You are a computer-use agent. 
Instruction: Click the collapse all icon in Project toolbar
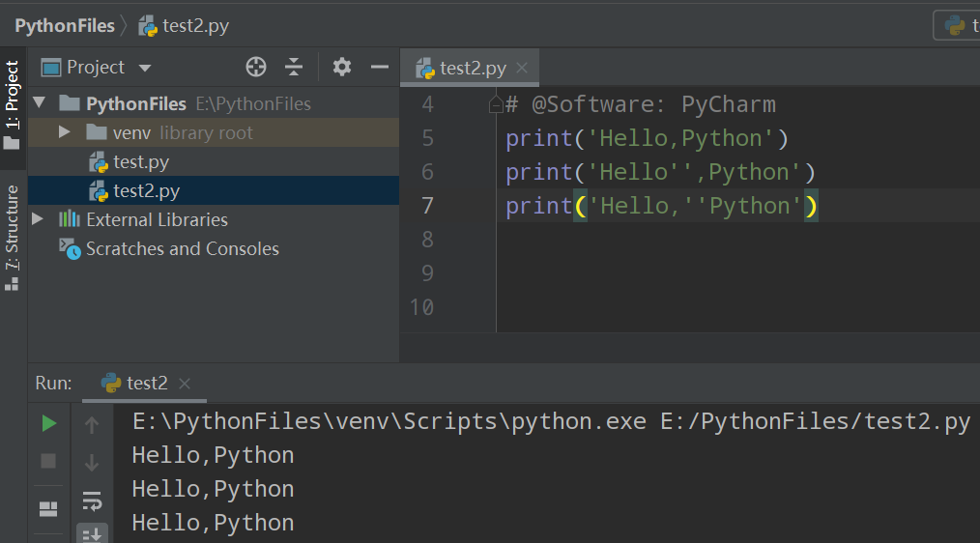[x=293, y=67]
